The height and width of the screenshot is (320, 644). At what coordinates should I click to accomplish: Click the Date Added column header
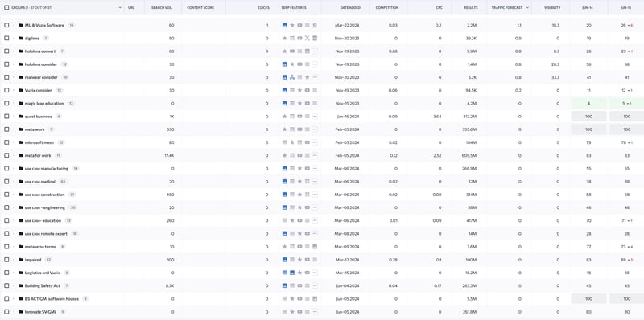click(x=350, y=8)
